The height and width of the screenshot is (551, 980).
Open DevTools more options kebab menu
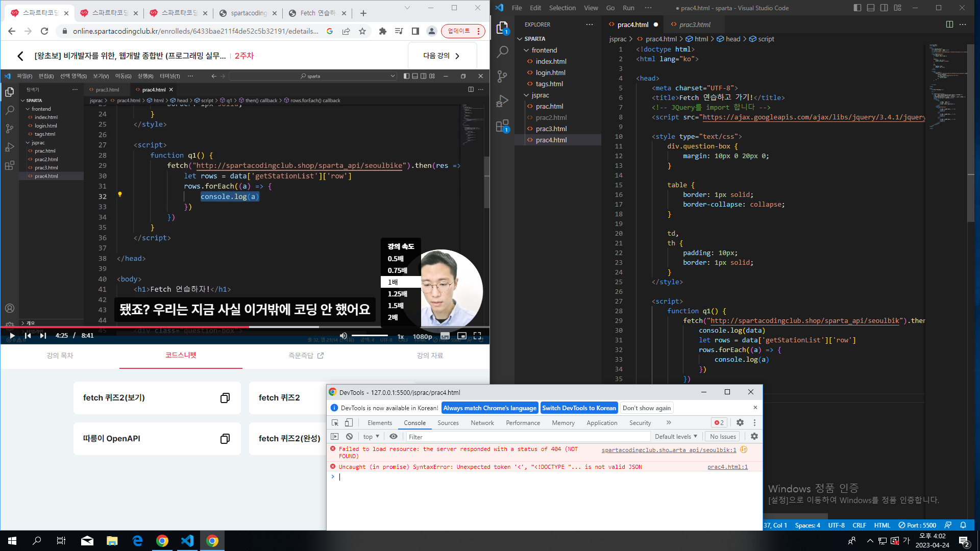click(x=754, y=423)
